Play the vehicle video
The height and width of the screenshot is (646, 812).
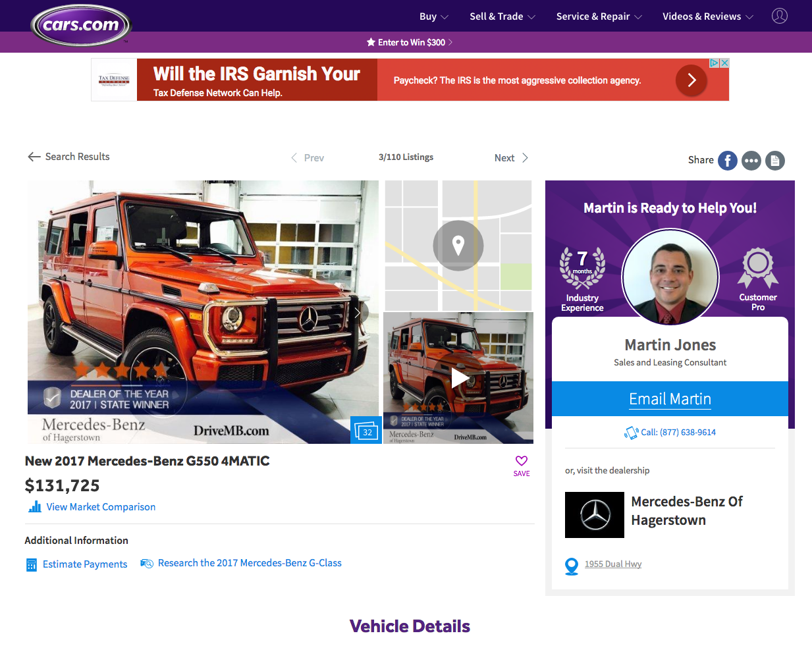[x=460, y=378]
